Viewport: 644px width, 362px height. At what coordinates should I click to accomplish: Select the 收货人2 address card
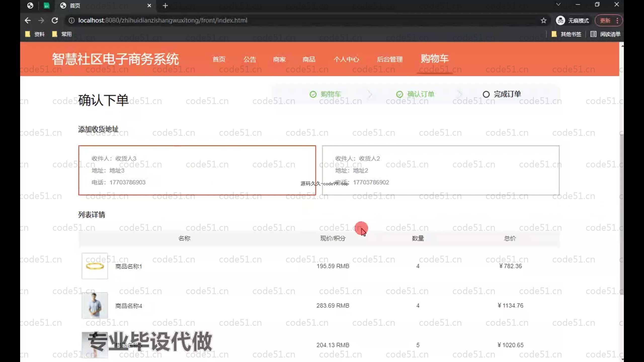click(x=440, y=170)
